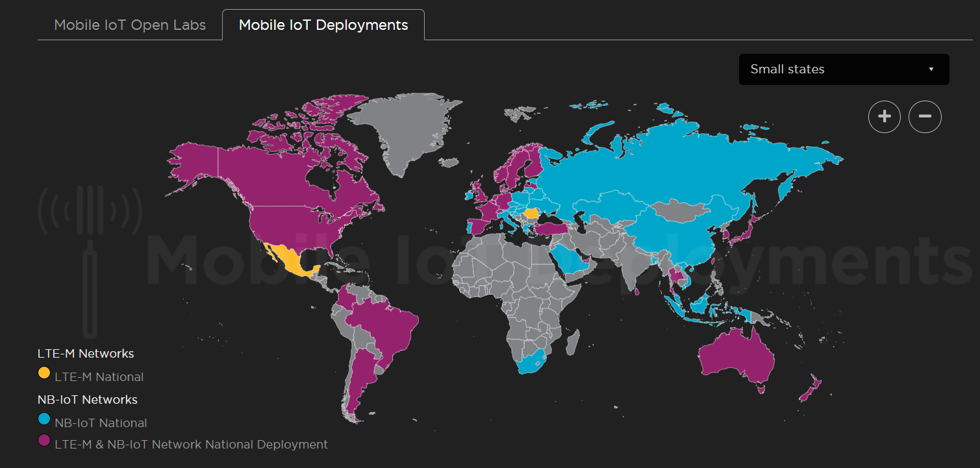Click the zoom out (−) button

click(x=925, y=117)
